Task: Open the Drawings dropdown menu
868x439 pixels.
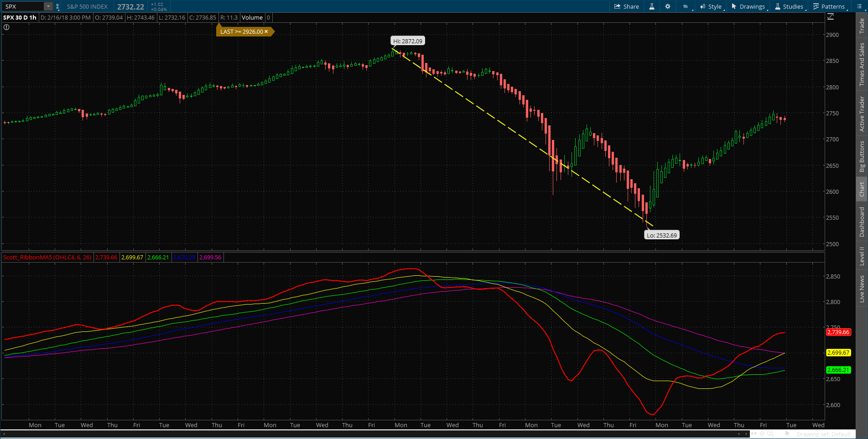Action: click(x=748, y=6)
